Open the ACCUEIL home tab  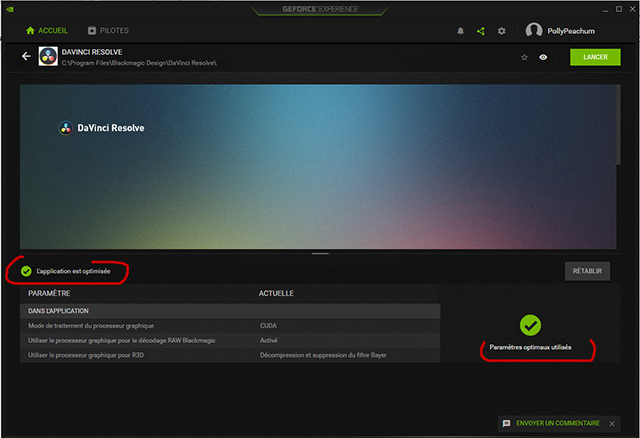click(x=47, y=31)
